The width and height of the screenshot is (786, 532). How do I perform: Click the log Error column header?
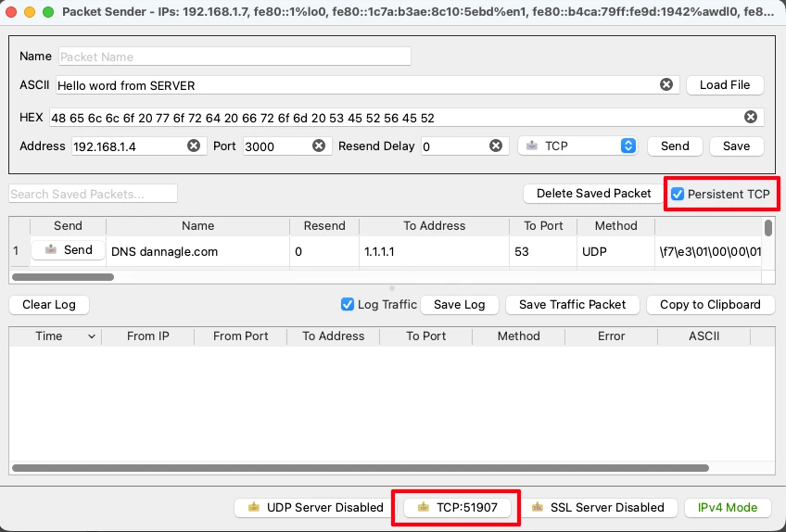coord(611,336)
